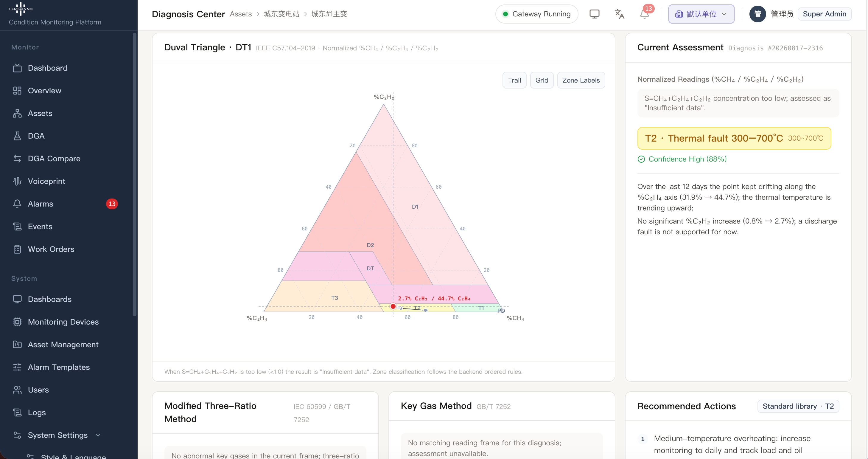The width and height of the screenshot is (868, 459).
Task: Click the gray trail endpoint dot on triangle
Action: tap(425, 310)
